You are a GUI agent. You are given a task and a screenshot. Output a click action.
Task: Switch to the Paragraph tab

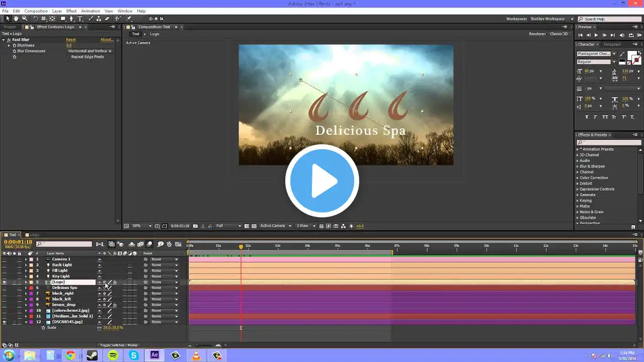point(612,44)
